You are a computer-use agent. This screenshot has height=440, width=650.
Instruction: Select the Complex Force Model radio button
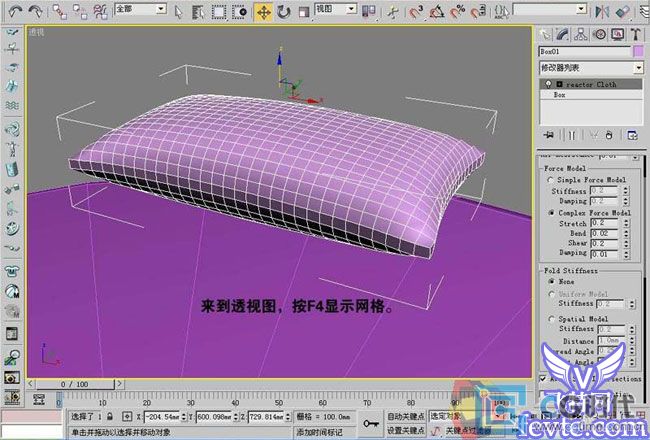[551, 213]
